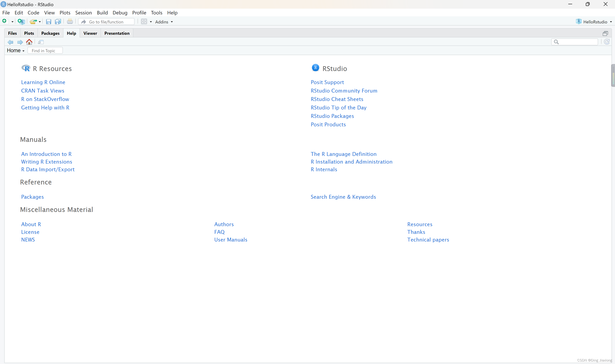The height and width of the screenshot is (364, 615).
Task: Open the Session menu
Action: [x=83, y=13]
